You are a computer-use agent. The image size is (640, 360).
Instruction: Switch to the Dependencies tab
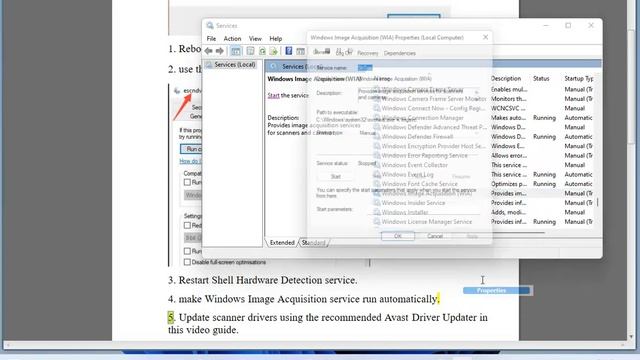pos(400,53)
